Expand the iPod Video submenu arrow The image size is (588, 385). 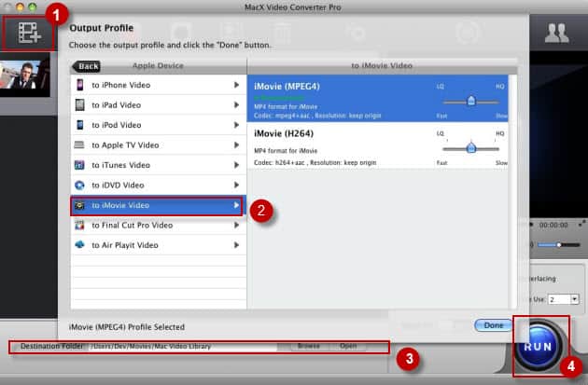(236, 125)
